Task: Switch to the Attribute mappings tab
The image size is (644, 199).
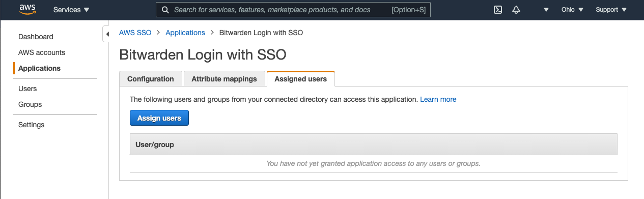Action: click(x=224, y=79)
